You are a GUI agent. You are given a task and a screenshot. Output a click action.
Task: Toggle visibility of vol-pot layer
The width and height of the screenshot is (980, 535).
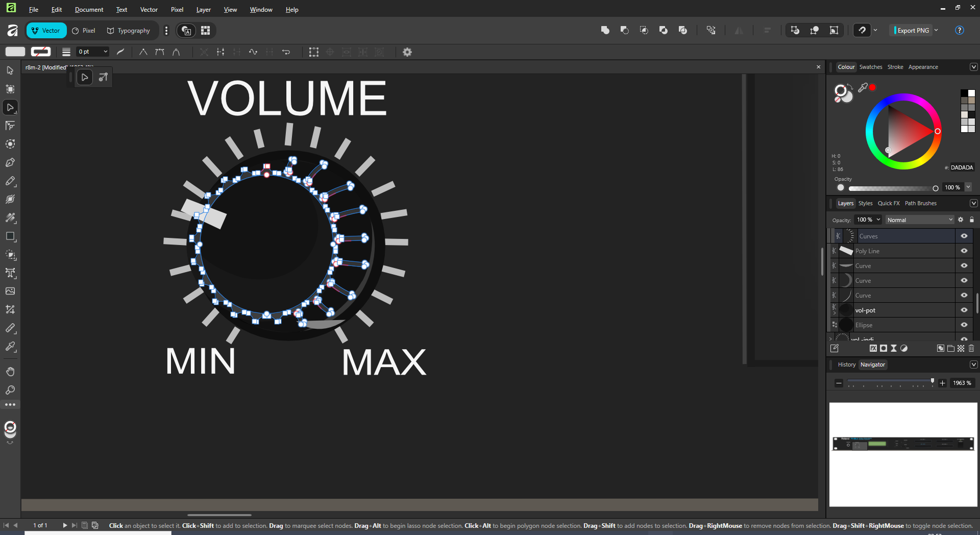tap(964, 310)
